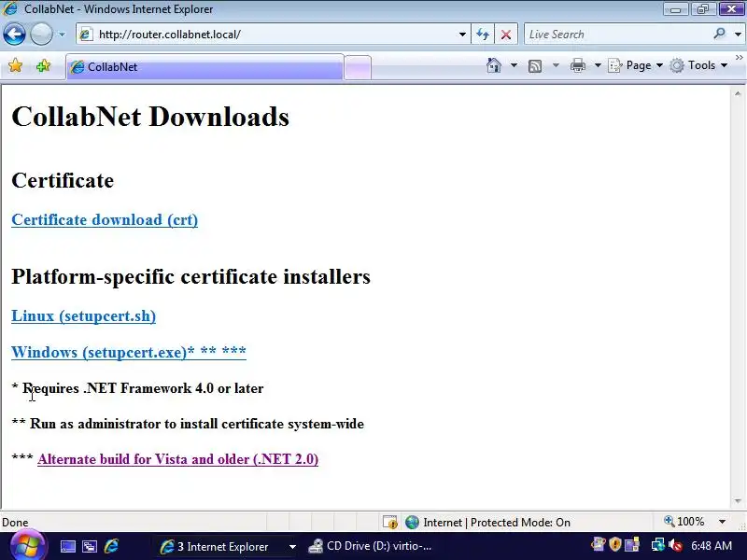Open a new blank tab
Viewport: 747px width, 560px height.
coord(358,67)
